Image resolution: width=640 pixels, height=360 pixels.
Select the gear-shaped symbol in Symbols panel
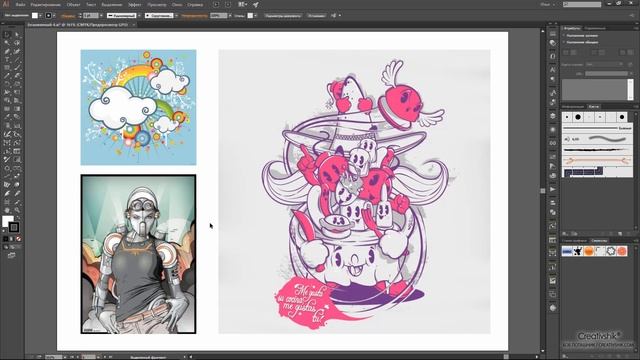pos(611,251)
